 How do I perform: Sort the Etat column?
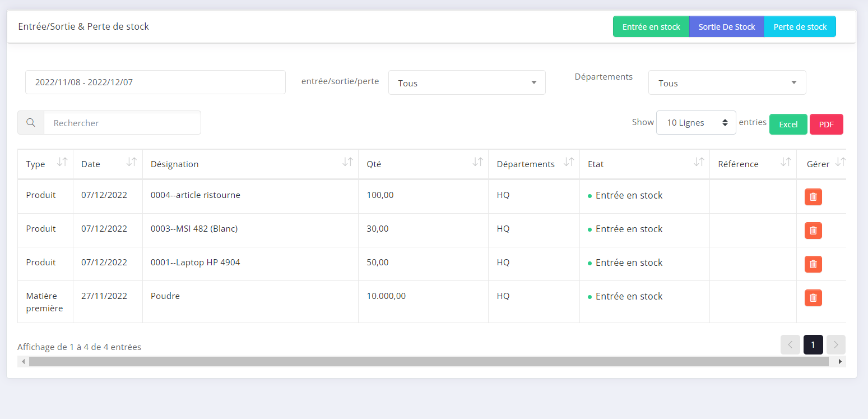click(x=699, y=163)
